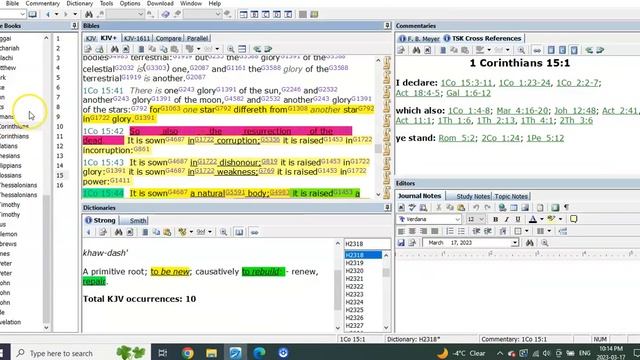640x360 pixels.
Task: Toggle align right in Editors
Action: click(424, 231)
